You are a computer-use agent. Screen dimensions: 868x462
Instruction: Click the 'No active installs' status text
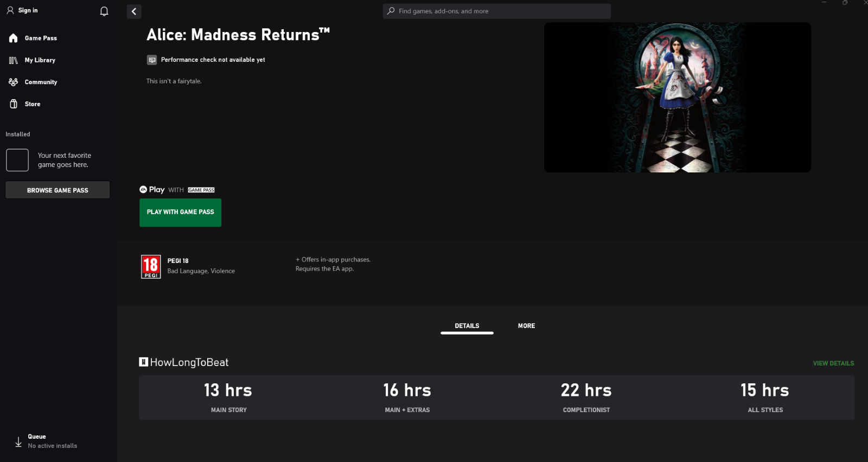pyautogui.click(x=53, y=446)
